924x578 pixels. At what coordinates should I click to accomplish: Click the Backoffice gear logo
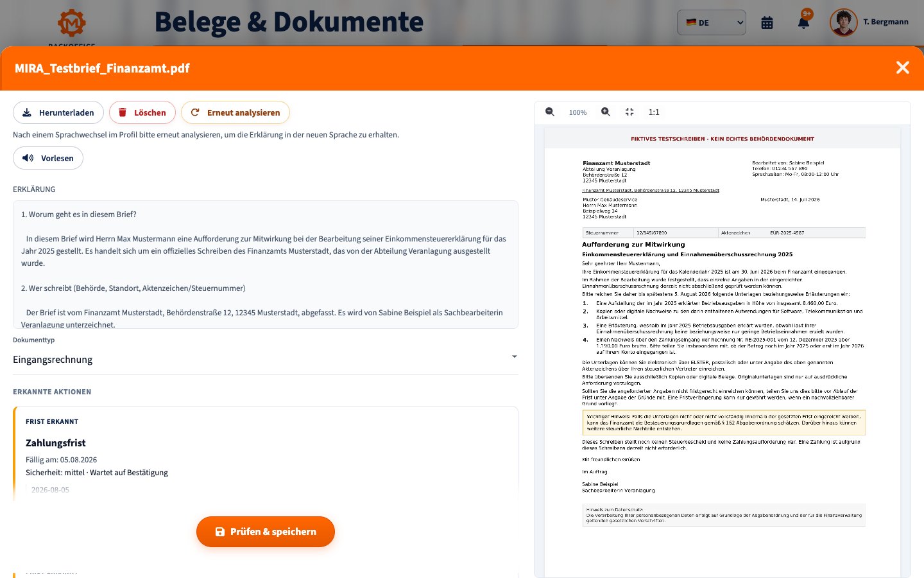[72, 23]
